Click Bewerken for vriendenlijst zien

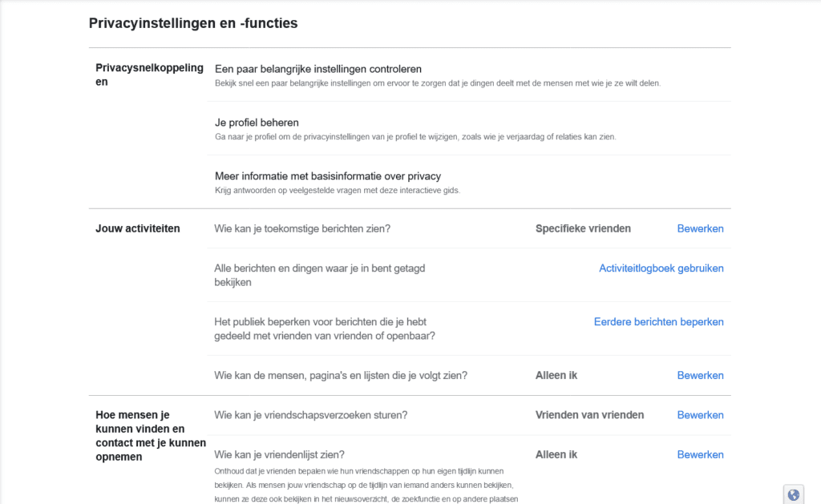[700, 455]
